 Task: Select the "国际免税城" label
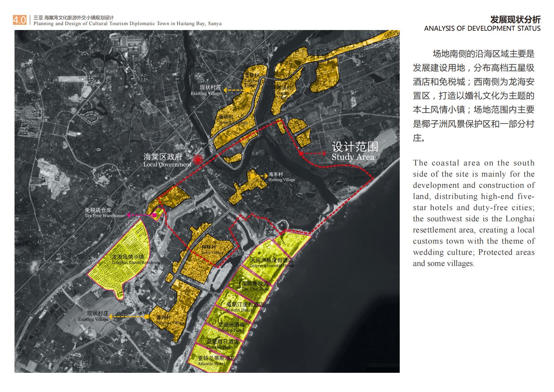tap(255, 283)
